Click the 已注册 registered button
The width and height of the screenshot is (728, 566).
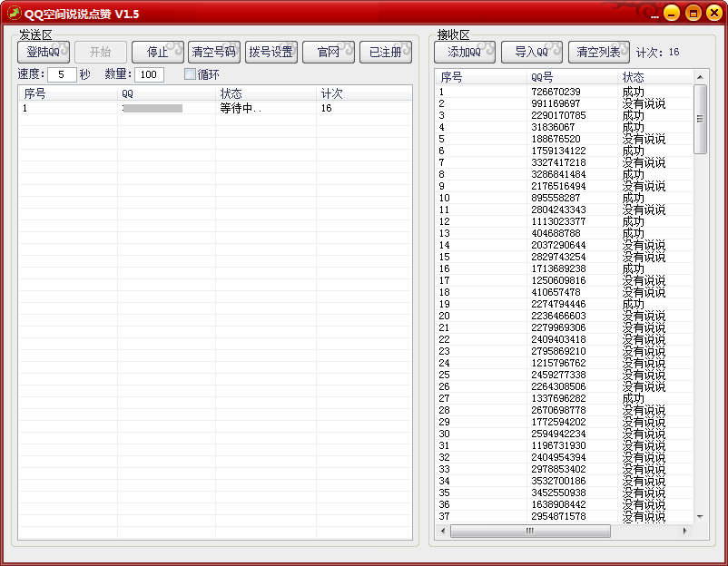coord(386,52)
